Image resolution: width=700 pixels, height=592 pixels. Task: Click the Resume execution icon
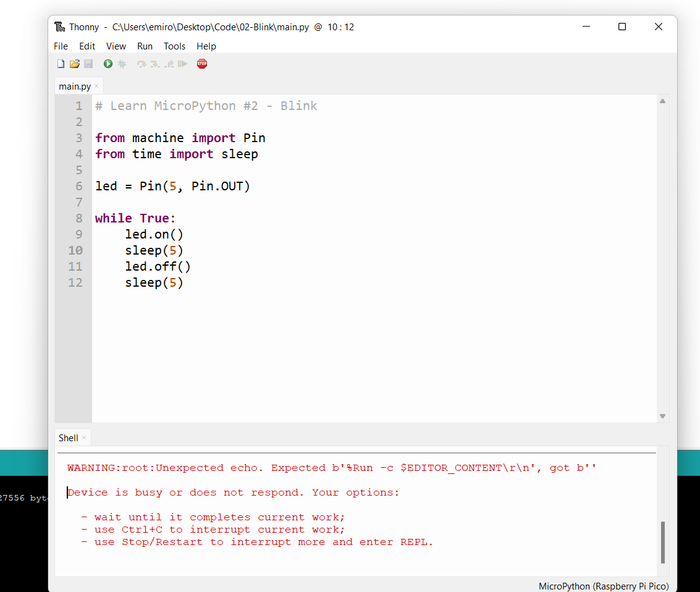tap(182, 64)
